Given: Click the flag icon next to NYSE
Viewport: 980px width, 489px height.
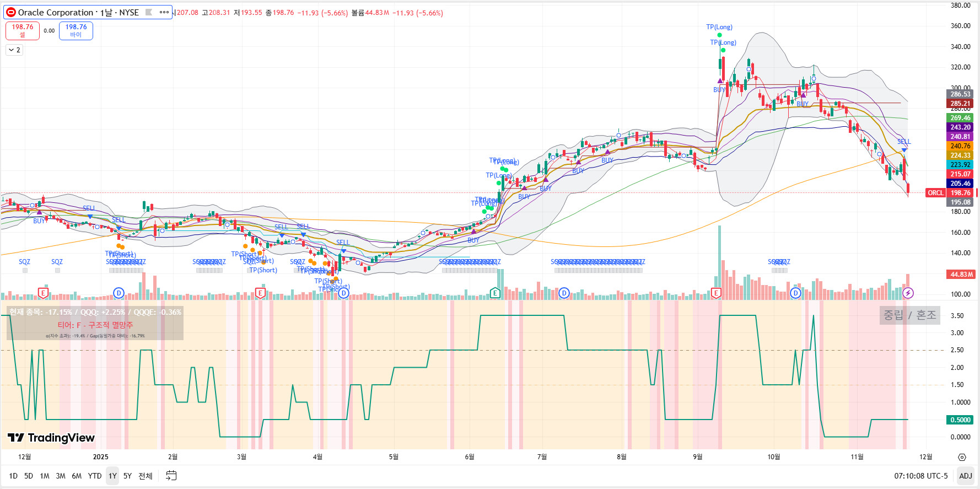Looking at the screenshot, I should coord(149,12).
